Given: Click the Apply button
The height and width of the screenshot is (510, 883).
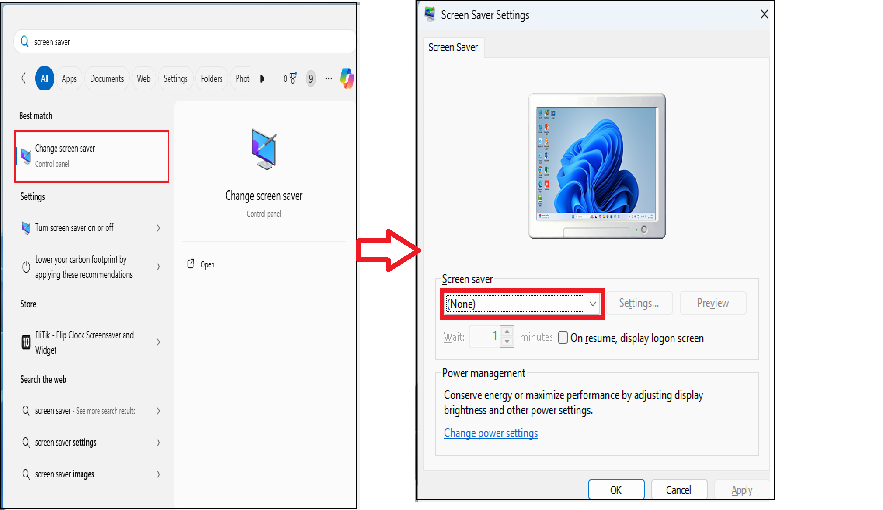Looking at the screenshot, I should pyautogui.click(x=742, y=490).
